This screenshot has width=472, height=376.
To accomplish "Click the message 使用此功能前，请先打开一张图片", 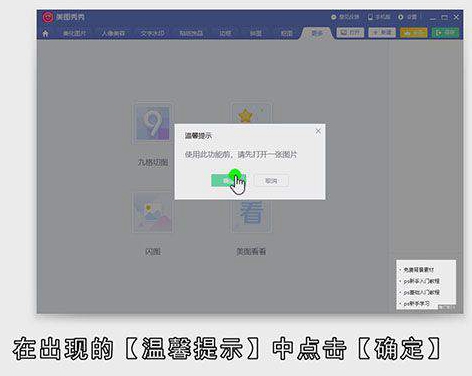I will (241, 155).
